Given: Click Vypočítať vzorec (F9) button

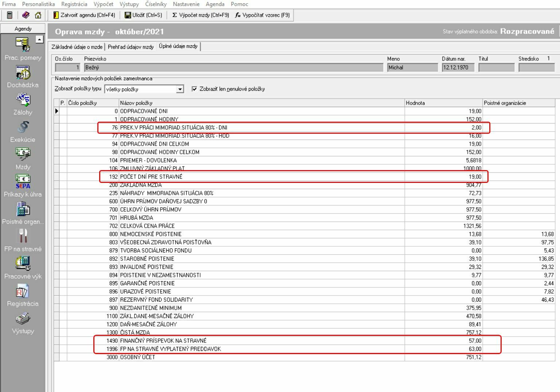Looking at the screenshot, I should point(262,15).
